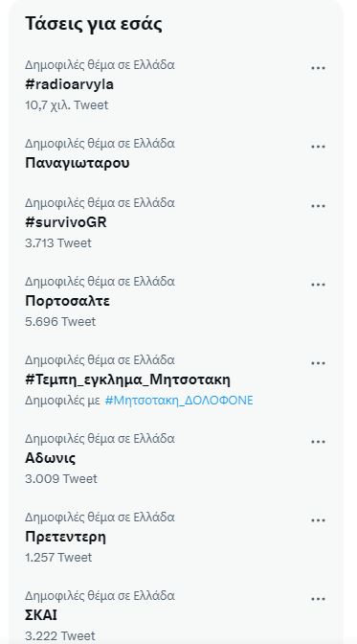Open more options for Παναγιωταρου trend
Viewport: 357px width, 644px height.
318,147
